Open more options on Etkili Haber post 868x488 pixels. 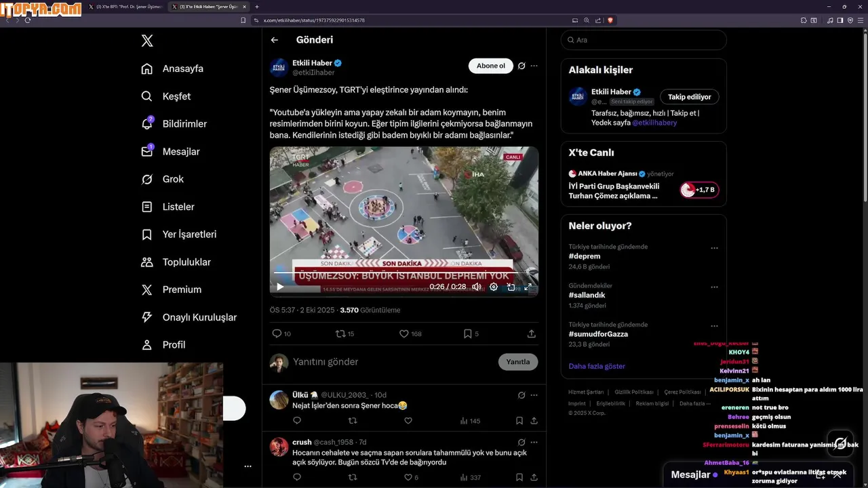(x=534, y=66)
